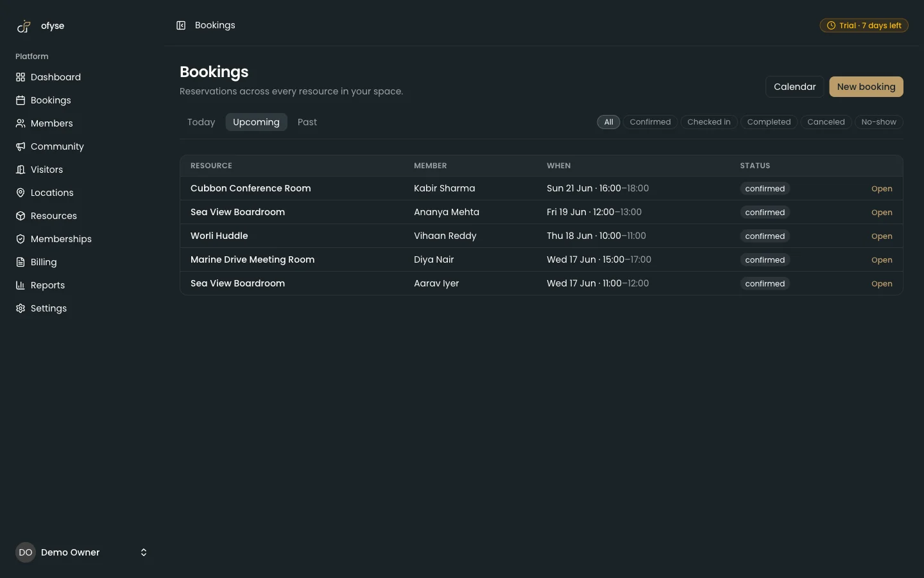This screenshot has height=578, width=924.
Task: Switch to the Past tab
Action: pos(307,122)
